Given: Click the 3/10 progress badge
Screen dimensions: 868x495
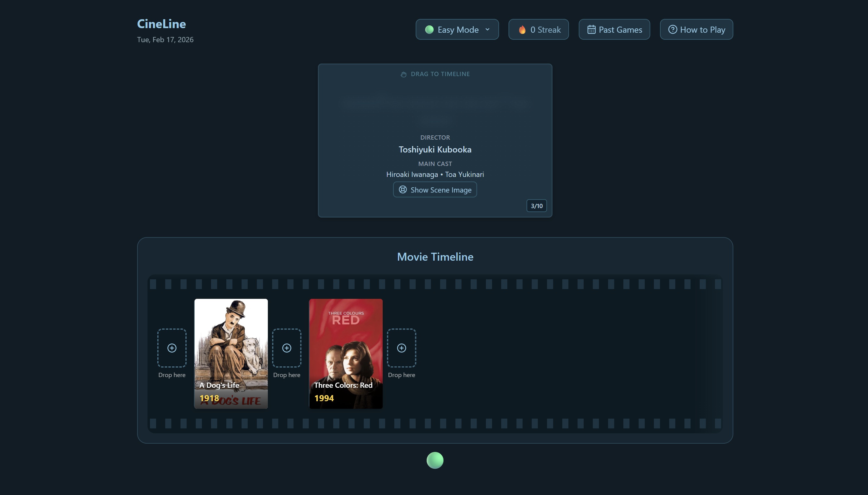Looking at the screenshot, I should [x=536, y=206].
